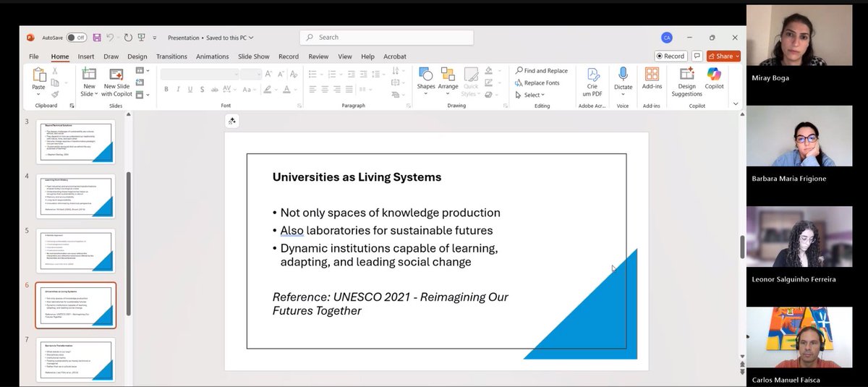Open the File menu
This screenshot has height=387, width=868.
34,56
